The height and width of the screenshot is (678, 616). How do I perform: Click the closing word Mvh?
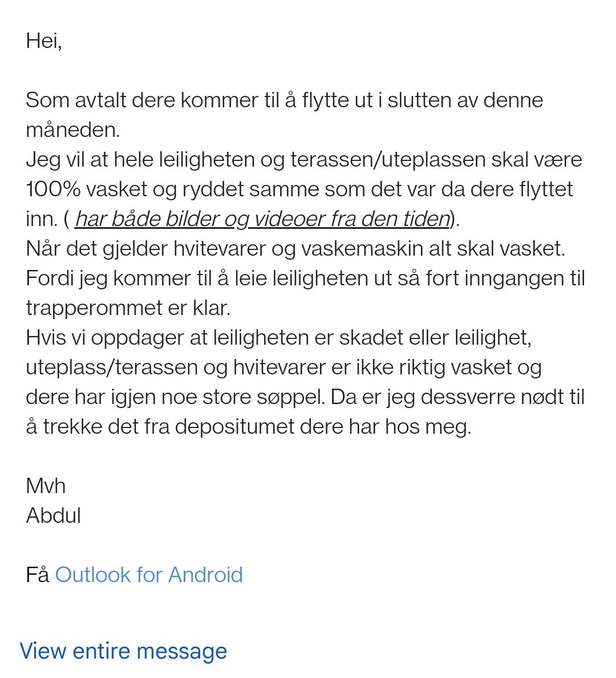(46, 486)
